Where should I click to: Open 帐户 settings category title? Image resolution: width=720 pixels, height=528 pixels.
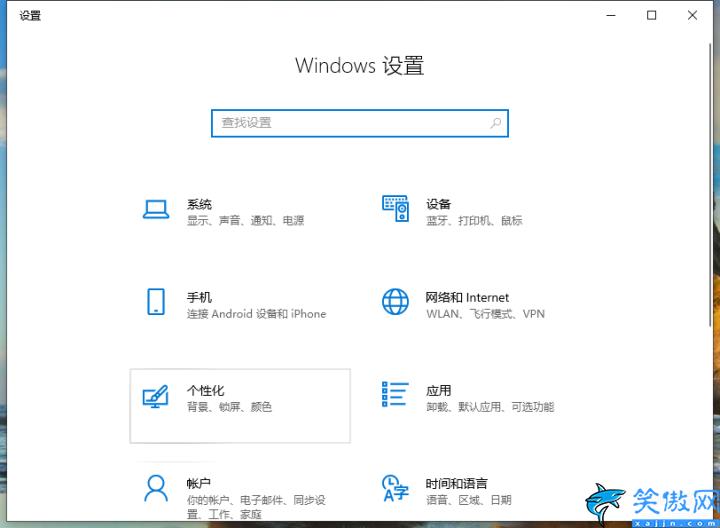199,483
